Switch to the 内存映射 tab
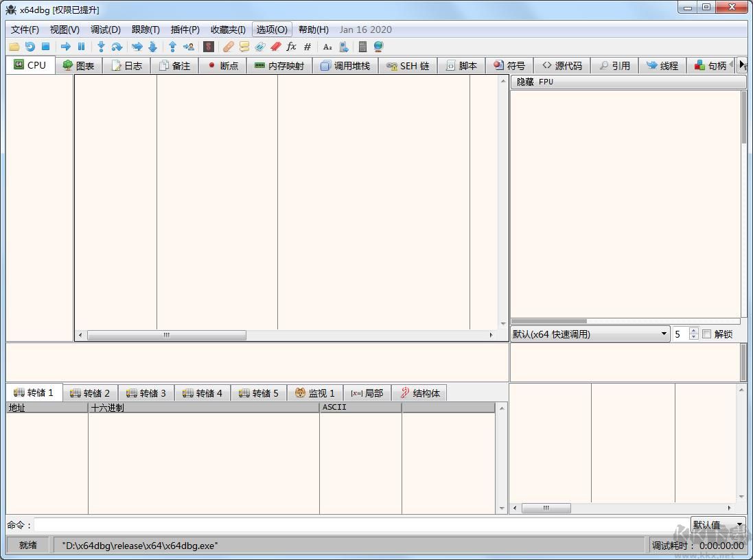Screen dimensions: 753x560 coord(279,66)
